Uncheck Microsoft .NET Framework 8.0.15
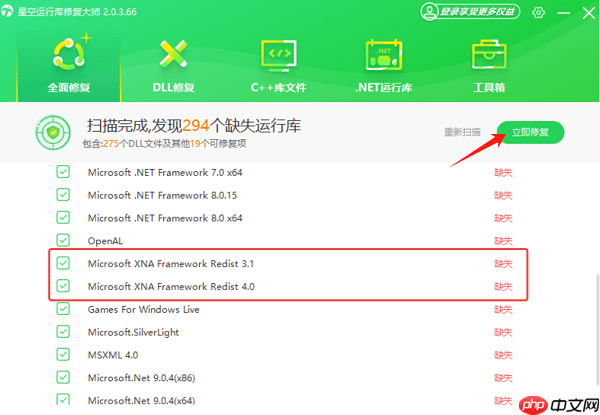Image resolution: width=600 pixels, height=415 pixels. point(63,195)
